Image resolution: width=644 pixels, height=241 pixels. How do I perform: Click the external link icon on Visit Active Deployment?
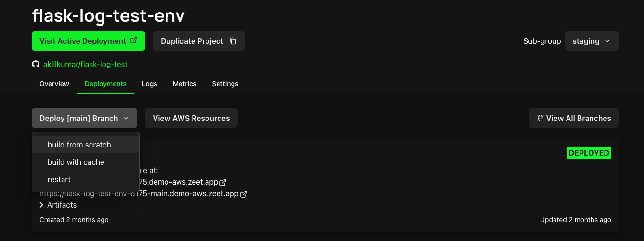click(x=134, y=41)
